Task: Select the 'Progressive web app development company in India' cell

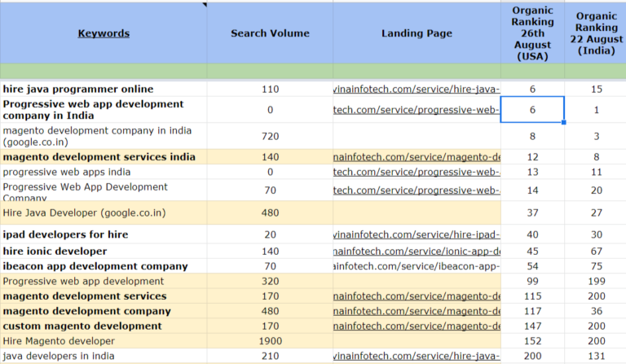Action: [x=104, y=110]
